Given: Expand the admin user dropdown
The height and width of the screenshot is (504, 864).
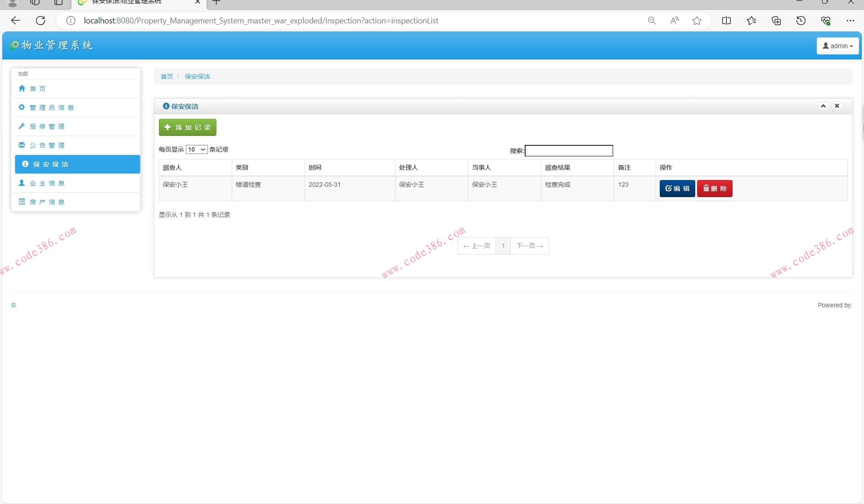Looking at the screenshot, I should pos(837,46).
